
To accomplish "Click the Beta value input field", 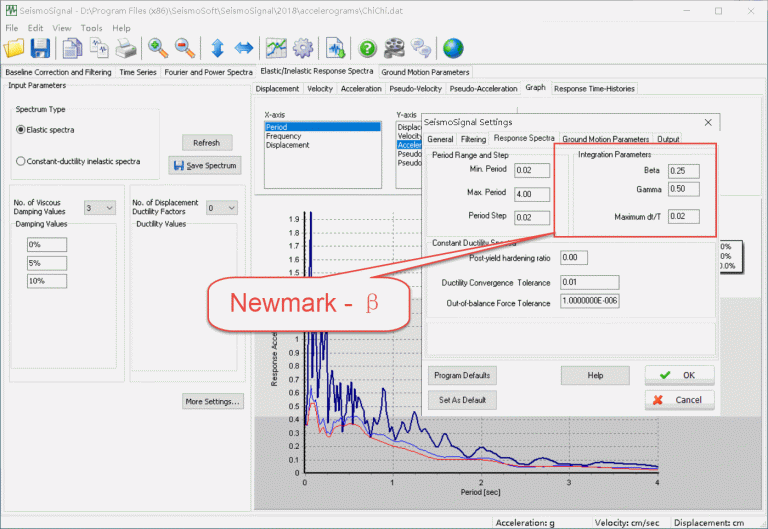I will click(x=684, y=170).
